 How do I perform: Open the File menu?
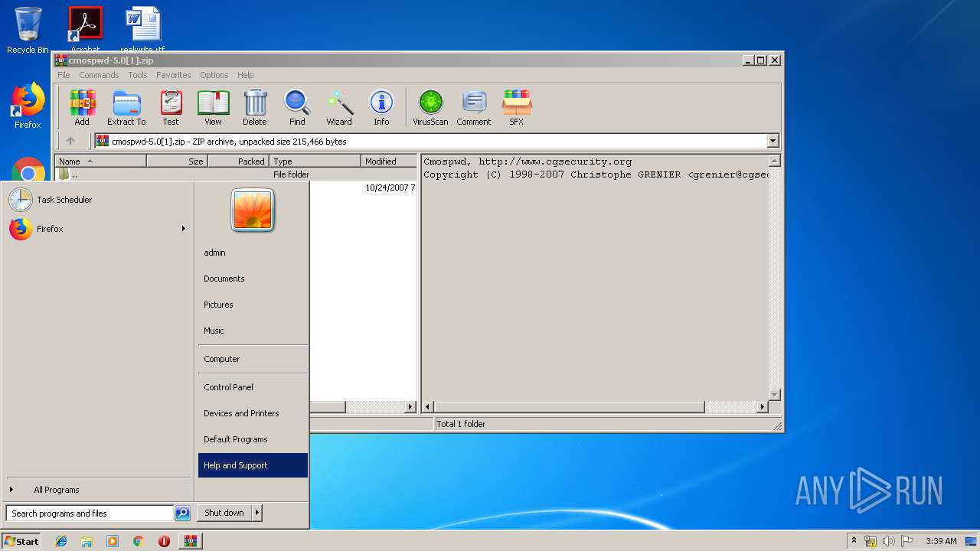pyautogui.click(x=64, y=75)
